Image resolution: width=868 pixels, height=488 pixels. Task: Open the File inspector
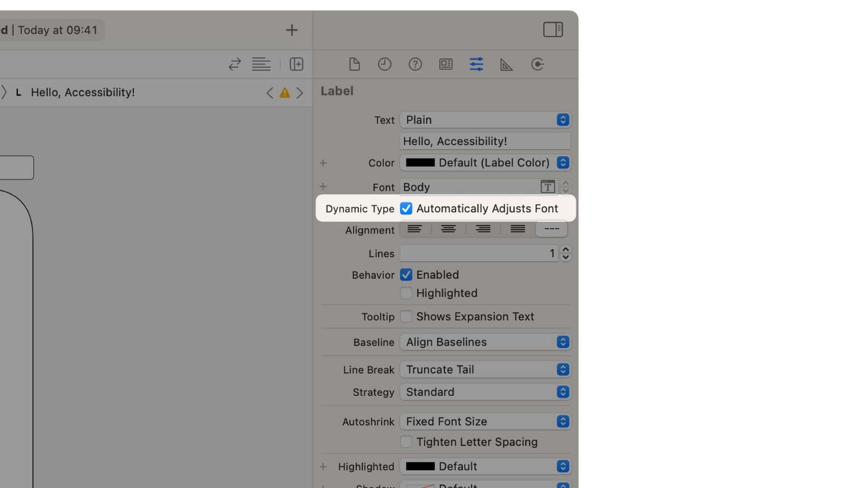click(354, 64)
